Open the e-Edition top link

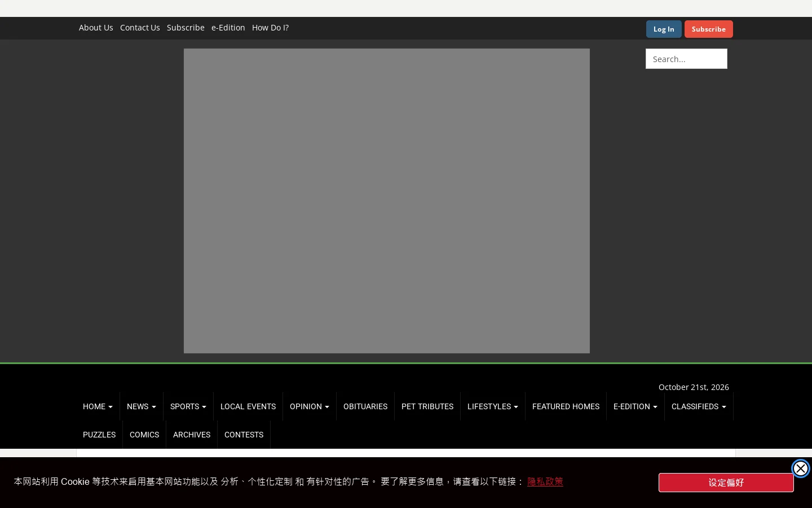click(228, 28)
